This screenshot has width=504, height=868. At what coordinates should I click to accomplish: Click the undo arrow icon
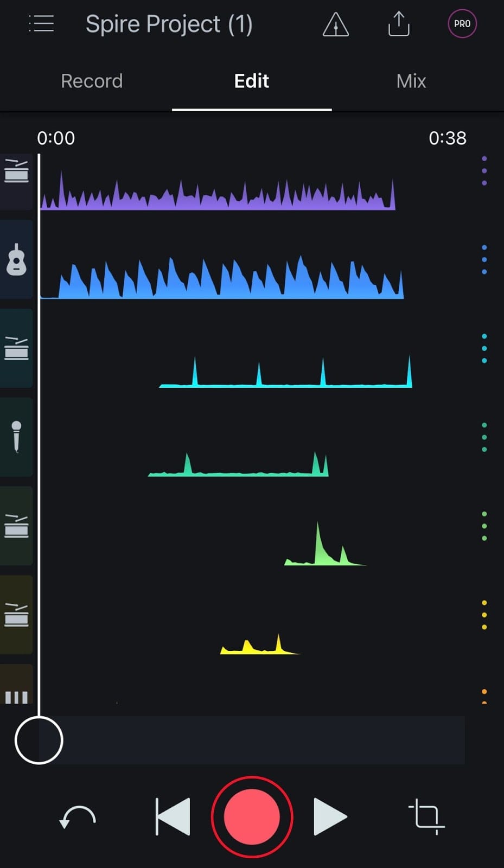coord(78,816)
